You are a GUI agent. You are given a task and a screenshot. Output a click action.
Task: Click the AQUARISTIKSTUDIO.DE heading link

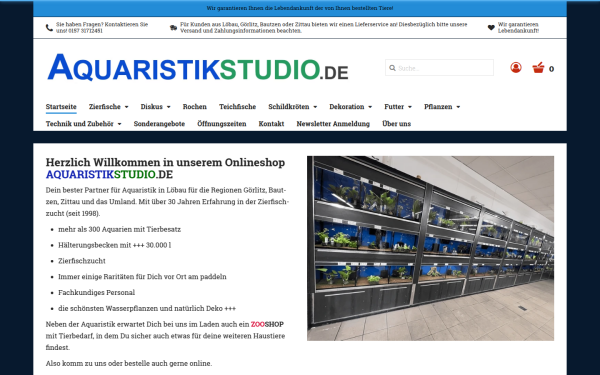pos(109,174)
